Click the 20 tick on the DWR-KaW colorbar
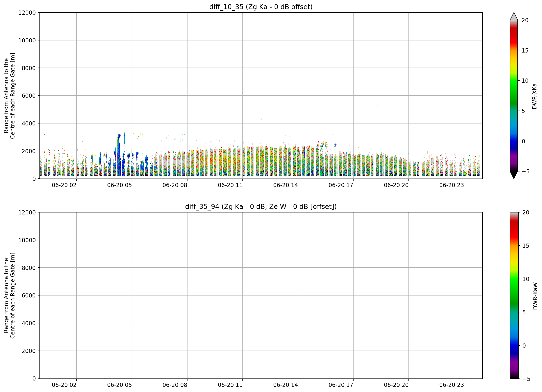Viewport: 542px width, 392px height. (x=526, y=212)
